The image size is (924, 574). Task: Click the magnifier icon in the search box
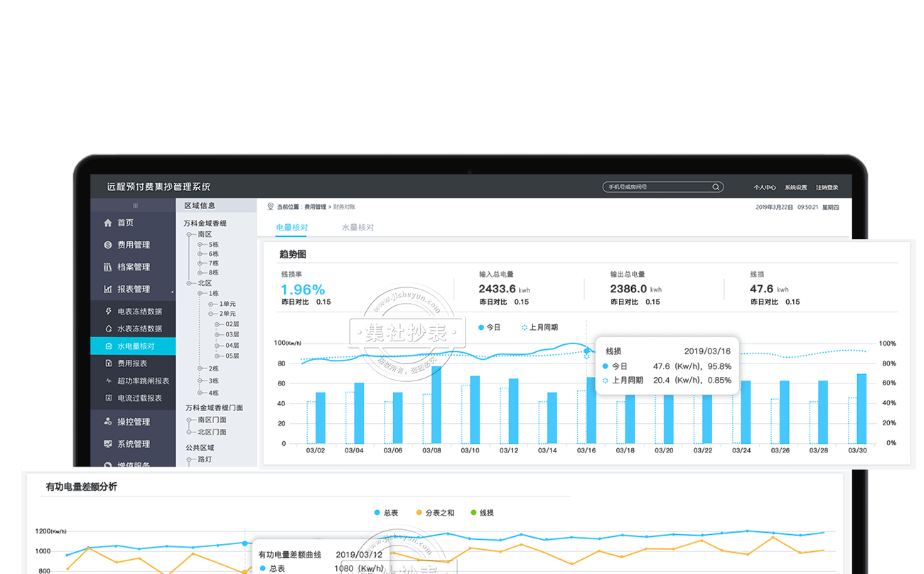tap(716, 188)
